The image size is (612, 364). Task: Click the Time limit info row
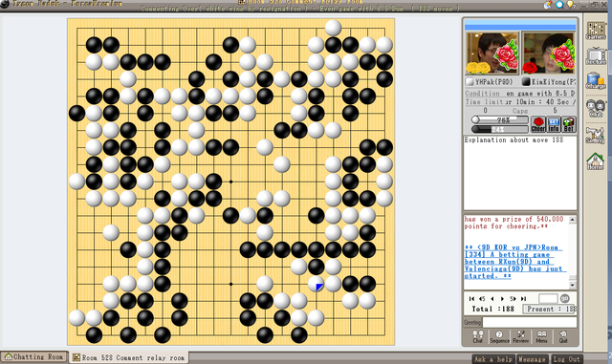click(x=520, y=102)
